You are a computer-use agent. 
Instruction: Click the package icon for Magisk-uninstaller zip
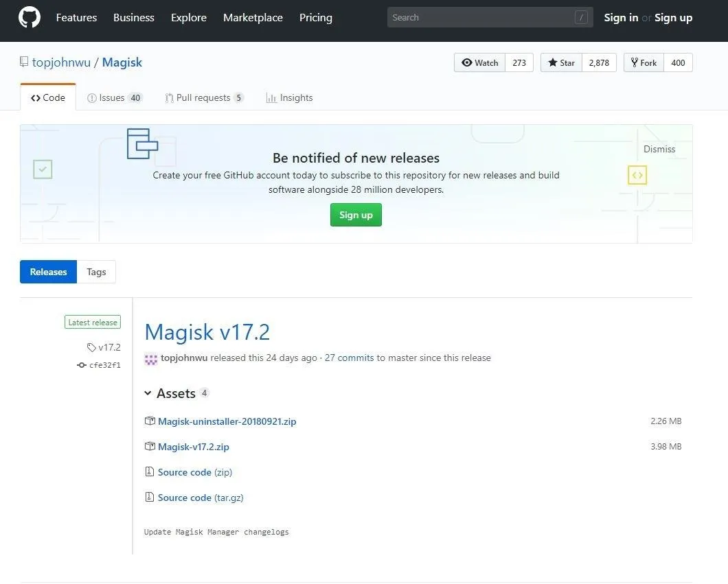(150, 421)
